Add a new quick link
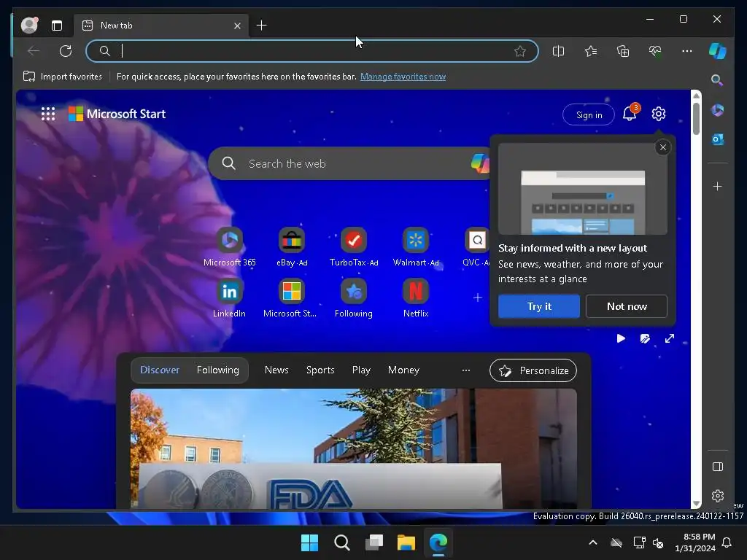Screen dimensions: 747x560 click(477, 297)
